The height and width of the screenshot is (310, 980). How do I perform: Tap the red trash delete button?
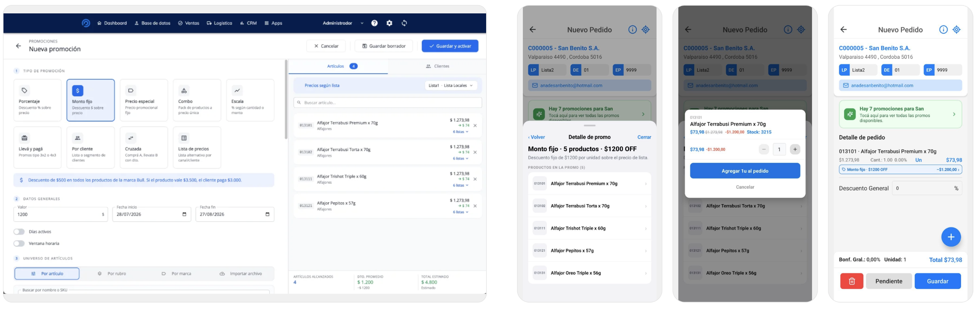coord(851,281)
